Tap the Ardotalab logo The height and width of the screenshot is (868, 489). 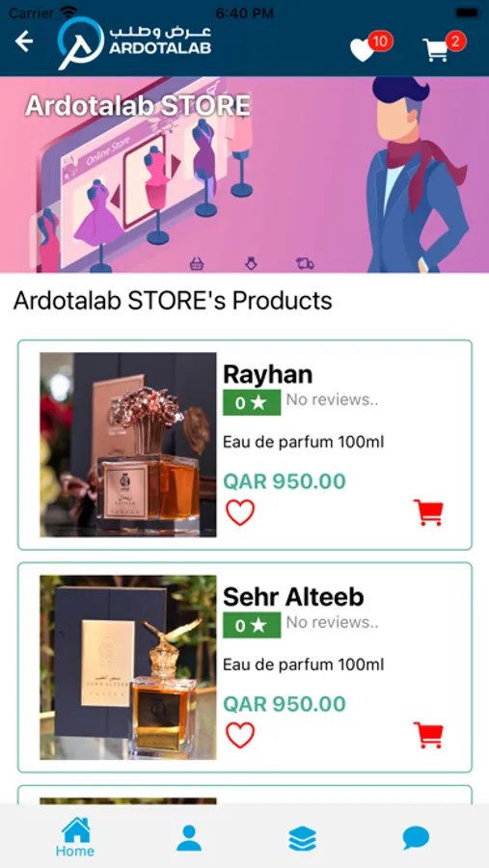134,43
